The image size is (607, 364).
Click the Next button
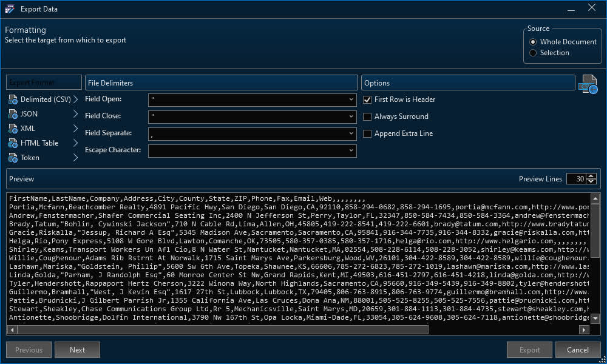pyautogui.click(x=77, y=349)
